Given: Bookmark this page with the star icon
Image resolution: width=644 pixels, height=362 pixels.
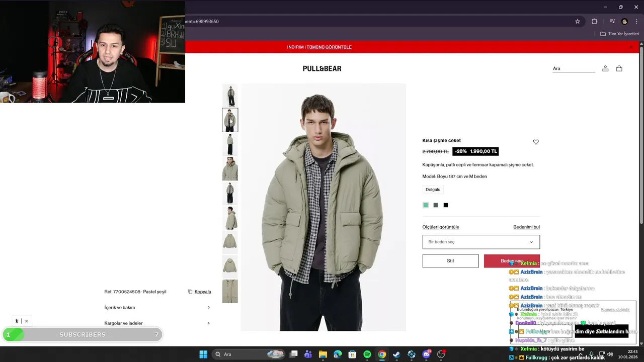Looking at the screenshot, I should coord(578,22).
